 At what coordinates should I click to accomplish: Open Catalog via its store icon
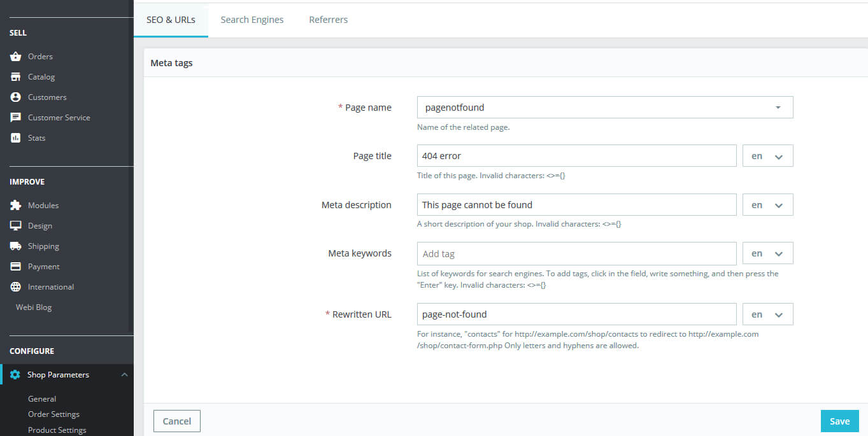click(x=16, y=77)
